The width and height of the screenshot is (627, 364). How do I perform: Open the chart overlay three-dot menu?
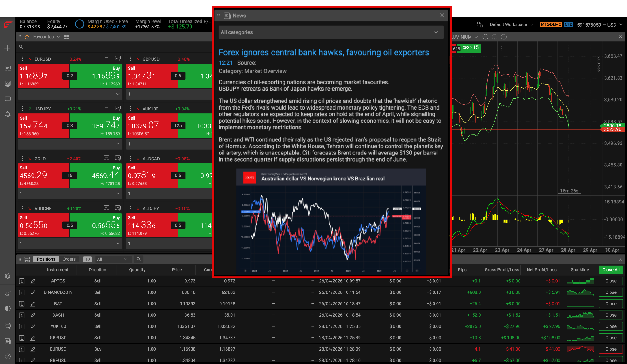tap(501, 48)
